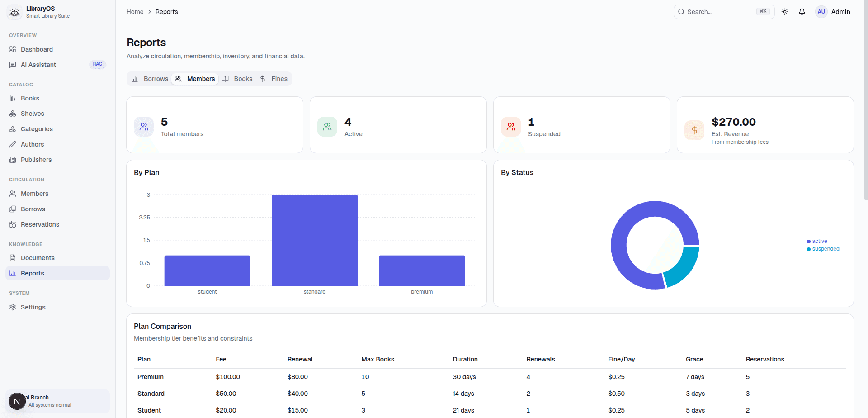The height and width of the screenshot is (418, 868).
Task: Click the active legend entry
Action: [x=817, y=241]
